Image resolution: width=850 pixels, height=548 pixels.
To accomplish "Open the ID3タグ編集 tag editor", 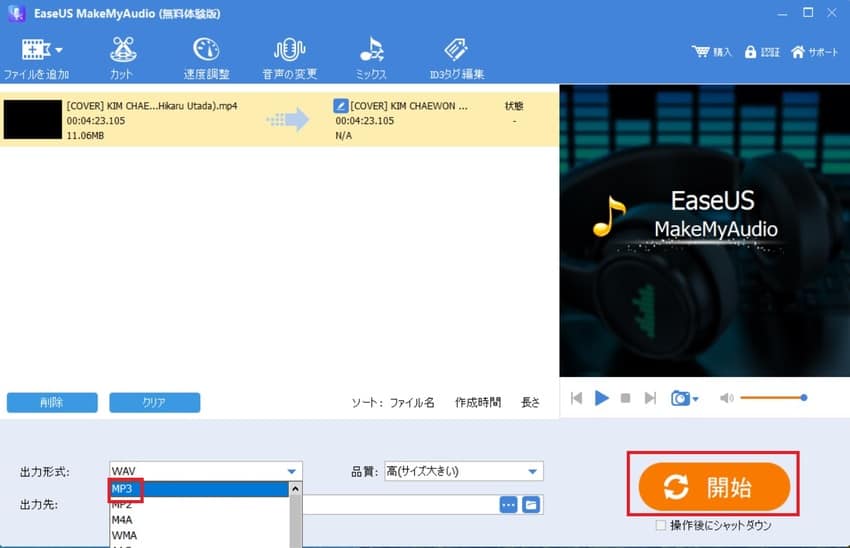I will (456, 59).
